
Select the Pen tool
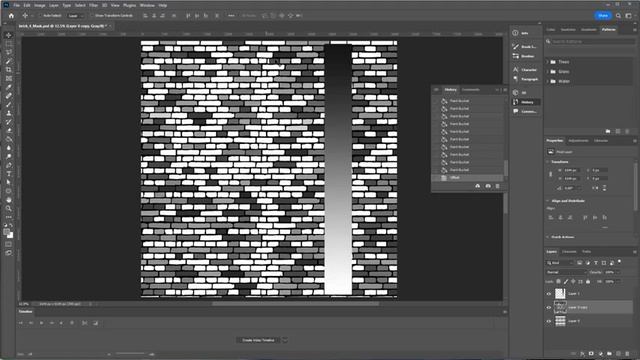9,165
